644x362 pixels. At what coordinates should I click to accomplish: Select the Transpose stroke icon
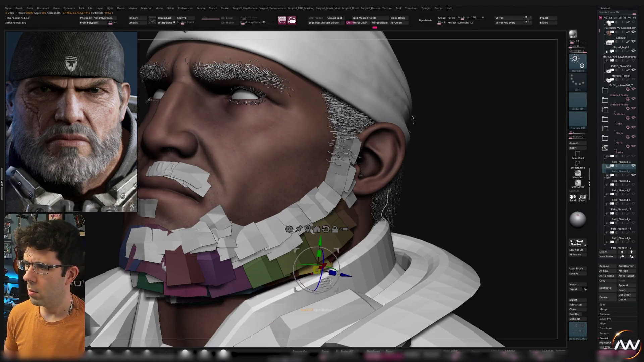(x=578, y=62)
